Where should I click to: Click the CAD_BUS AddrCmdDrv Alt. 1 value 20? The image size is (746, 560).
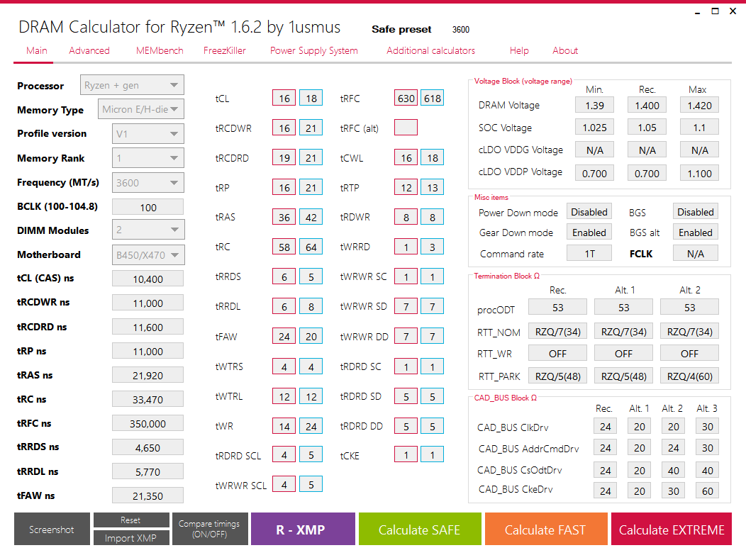[x=640, y=447]
